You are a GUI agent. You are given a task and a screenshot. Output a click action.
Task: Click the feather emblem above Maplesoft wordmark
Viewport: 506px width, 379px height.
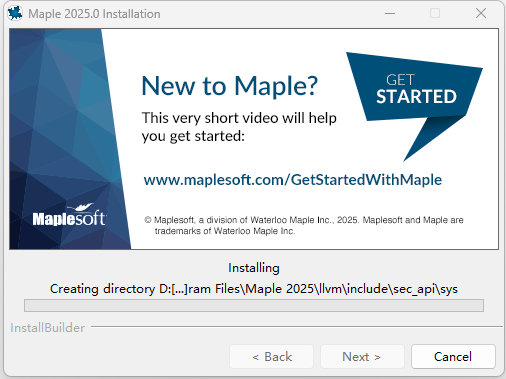coord(84,207)
